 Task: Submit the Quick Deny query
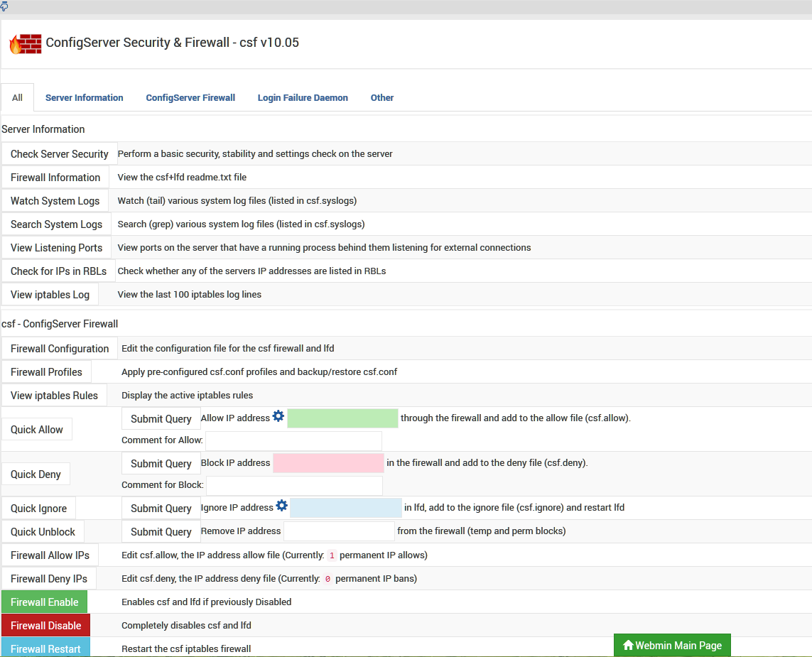[161, 462]
